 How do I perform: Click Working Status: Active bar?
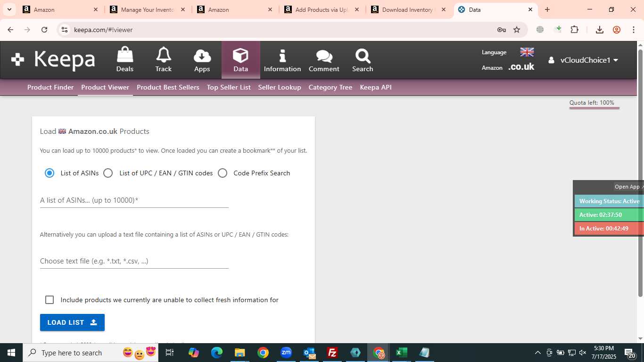[x=609, y=201]
